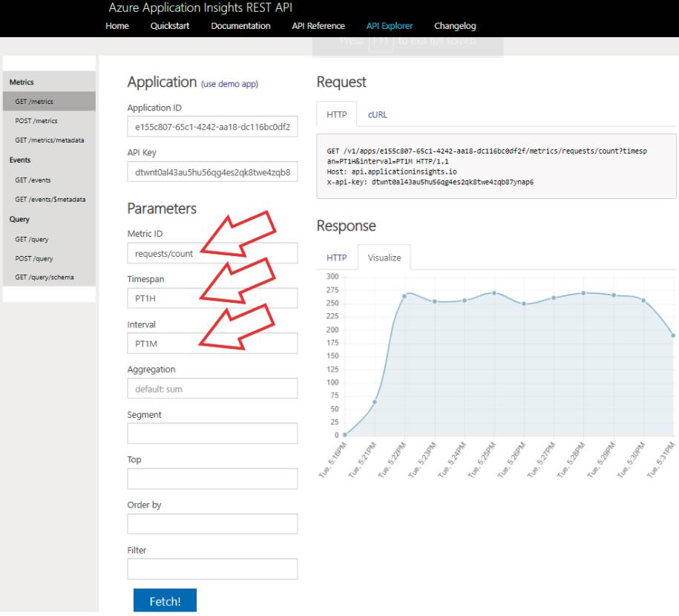Viewport: 679px width, 616px height.
Task: Click the 'Host: api.applicationinsights.io' request line
Action: (392, 171)
